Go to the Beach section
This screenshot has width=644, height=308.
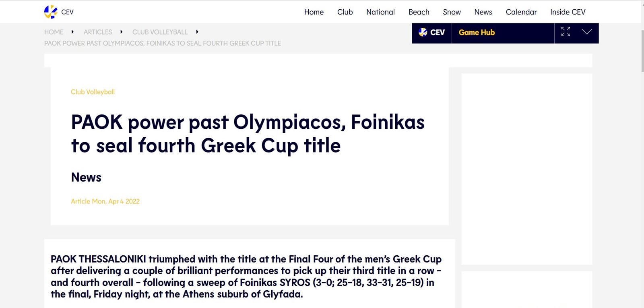[419, 12]
